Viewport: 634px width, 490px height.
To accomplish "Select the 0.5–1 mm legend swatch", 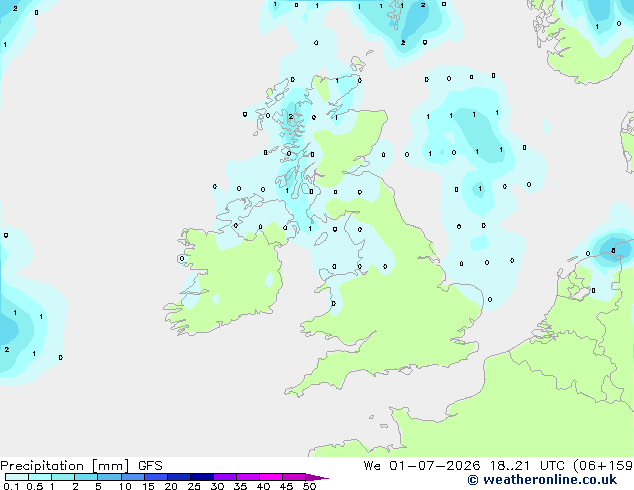I will [40, 477].
